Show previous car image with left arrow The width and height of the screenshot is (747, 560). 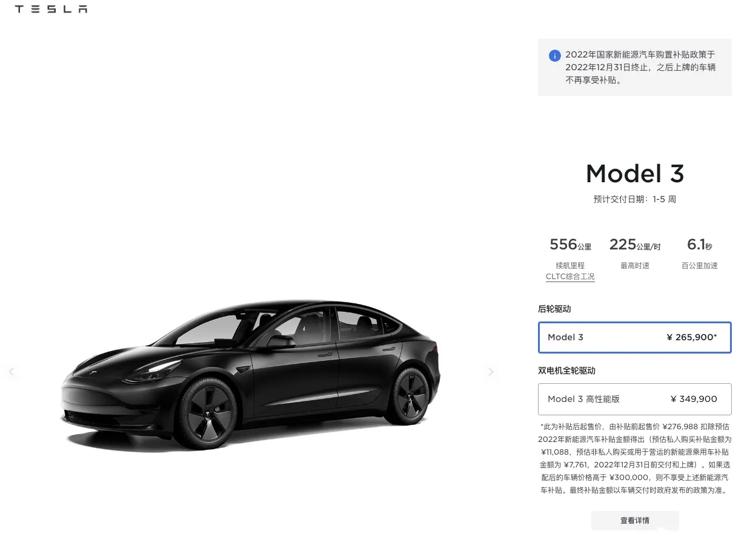pyautogui.click(x=11, y=372)
